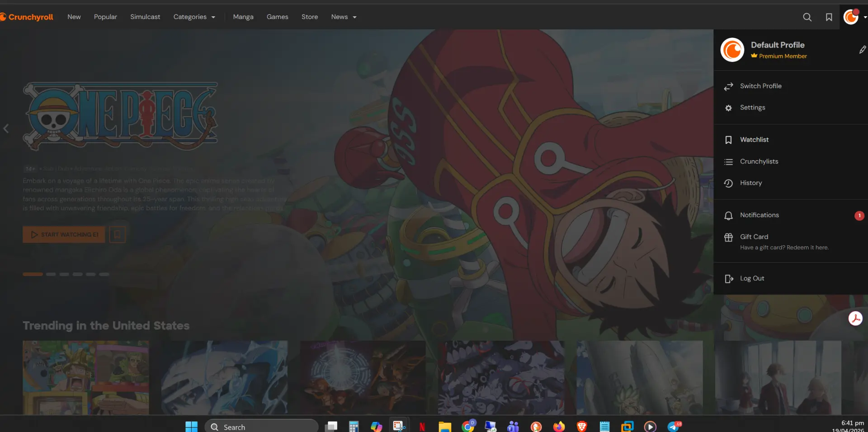This screenshot has width=868, height=432.
Task: Add One Piece to watchlist bookmark button
Action: click(117, 235)
